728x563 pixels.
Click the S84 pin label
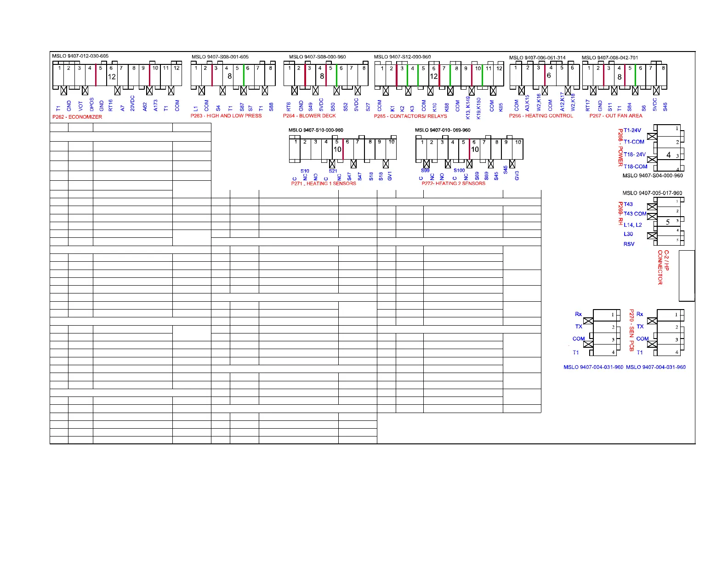point(630,107)
